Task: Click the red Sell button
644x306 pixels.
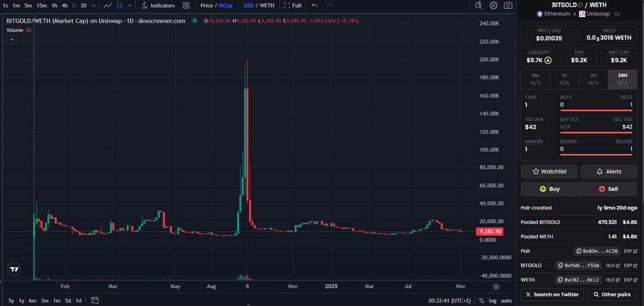Action: [x=609, y=189]
